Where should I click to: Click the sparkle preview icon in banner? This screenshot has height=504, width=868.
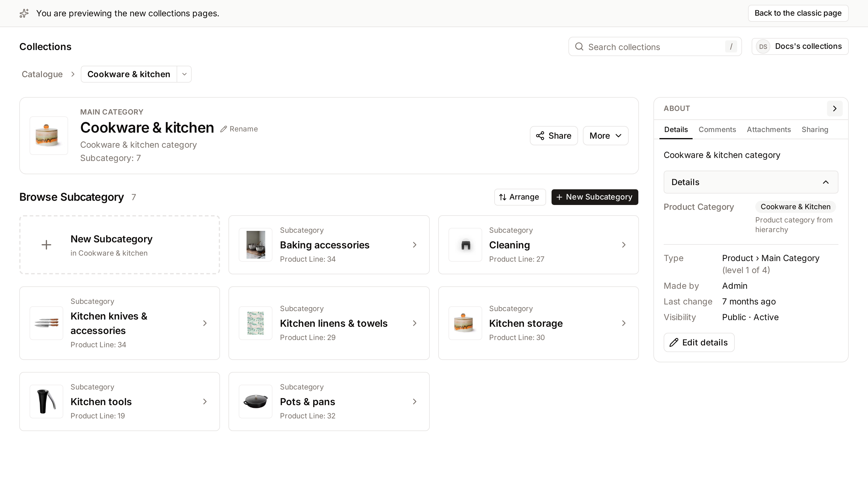(24, 14)
